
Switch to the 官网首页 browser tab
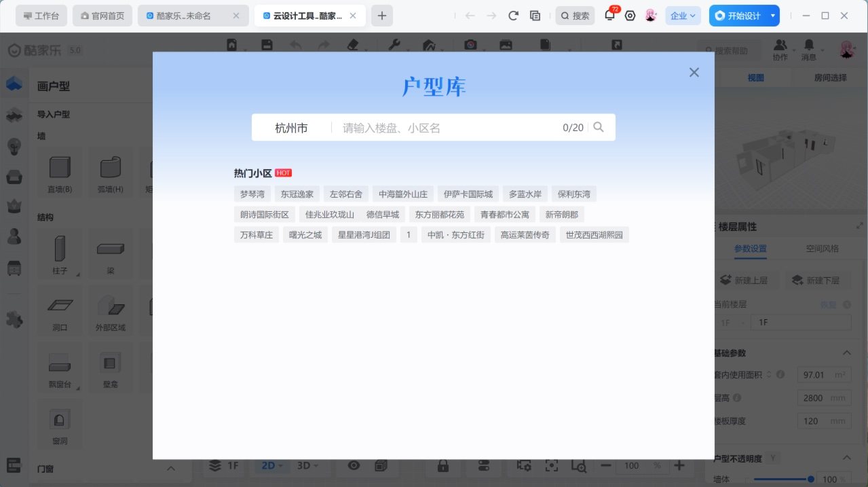[x=102, y=16]
